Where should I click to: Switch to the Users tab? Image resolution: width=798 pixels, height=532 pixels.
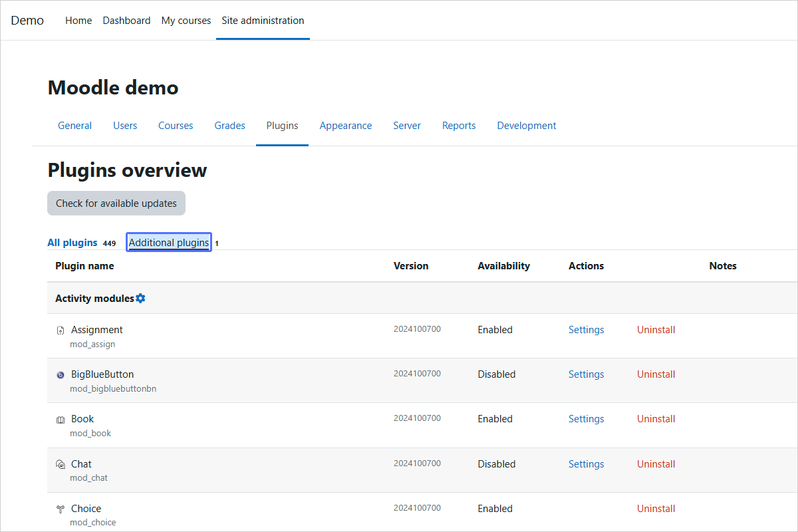(125, 126)
